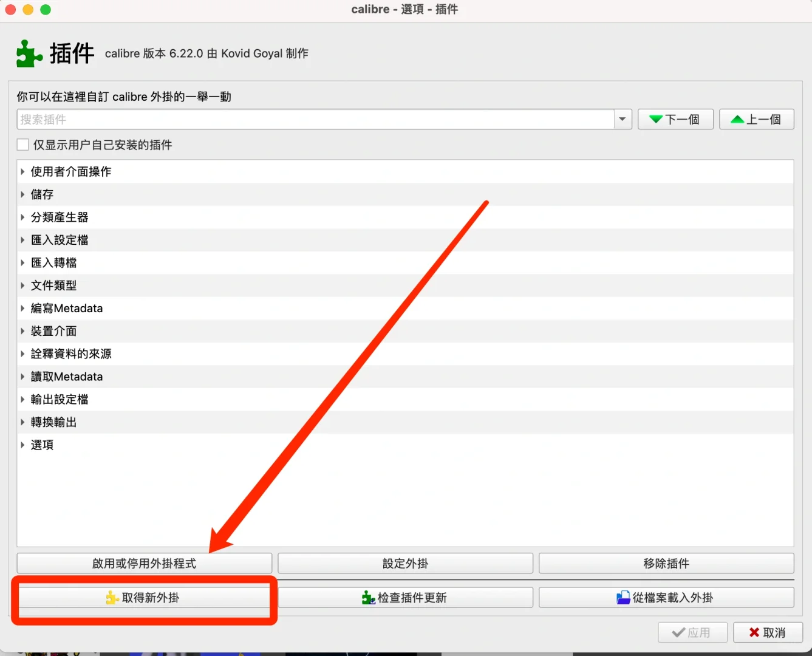Select the 匯入設定檔 row text
Screen dimensions: 812x656
60,240
